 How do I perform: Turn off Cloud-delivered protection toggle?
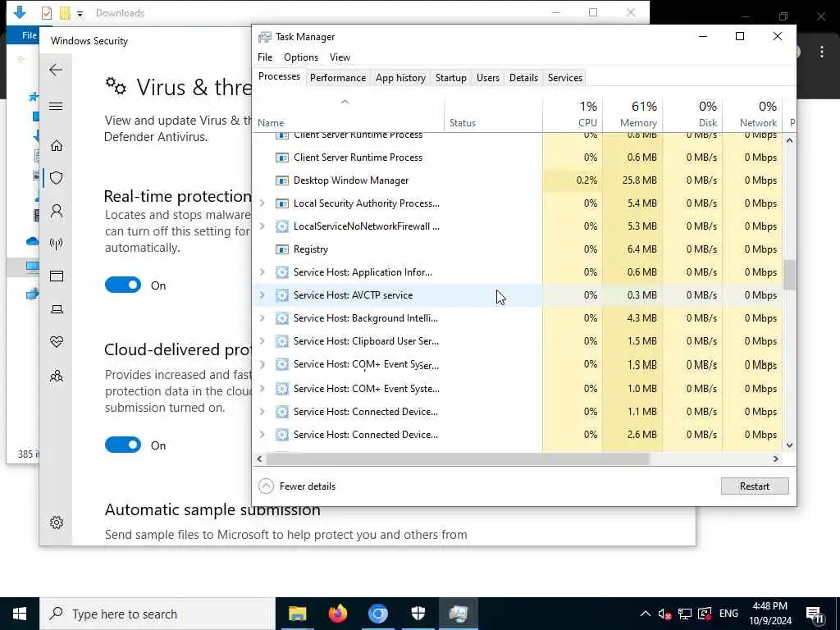123,445
